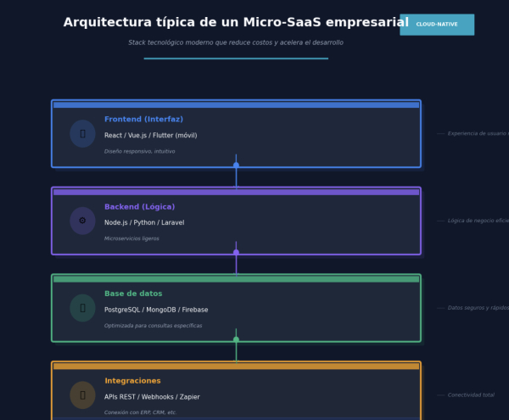Image resolution: width=509 pixels, height=420 pixels.
Task: Open the Frontend (Interfaz) heading
Action: click(143, 120)
